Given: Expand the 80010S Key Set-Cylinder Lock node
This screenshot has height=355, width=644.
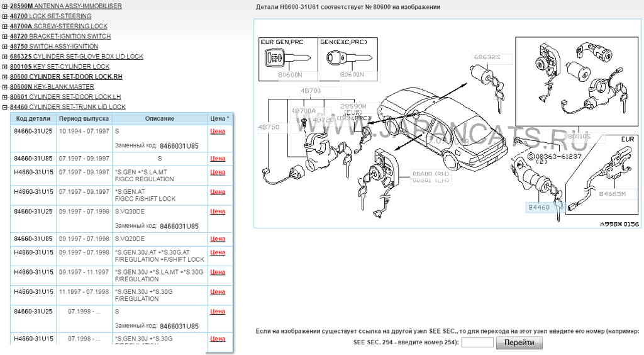Looking at the screenshot, I should (x=5, y=67).
